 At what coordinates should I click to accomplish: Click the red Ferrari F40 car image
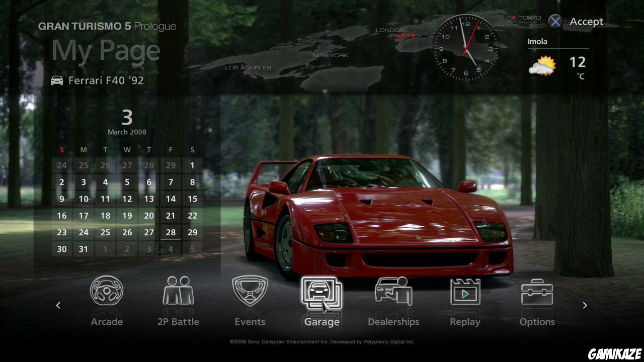tap(377, 216)
